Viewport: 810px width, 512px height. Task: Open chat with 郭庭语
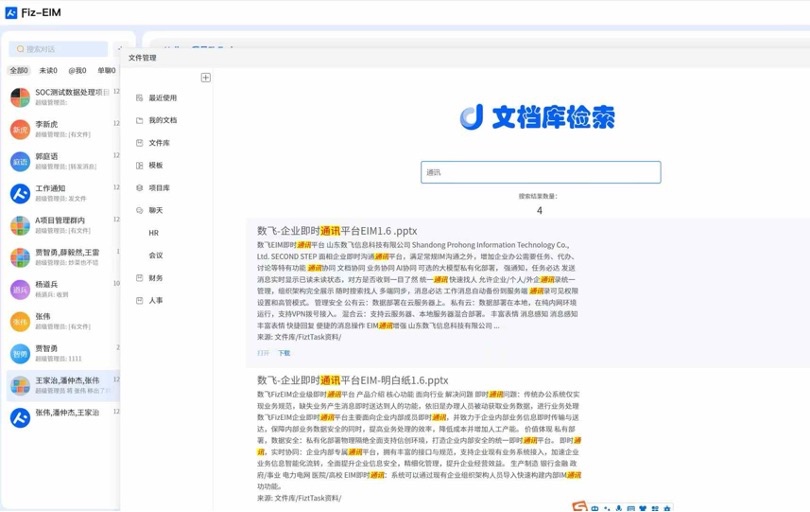(64, 161)
